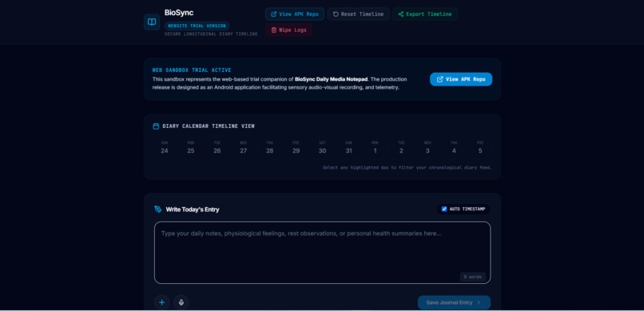The image size is (644, 311).
Task: Select Thursday 28 on the calendar
Action: pyautogui.click(x=269, y=147)
